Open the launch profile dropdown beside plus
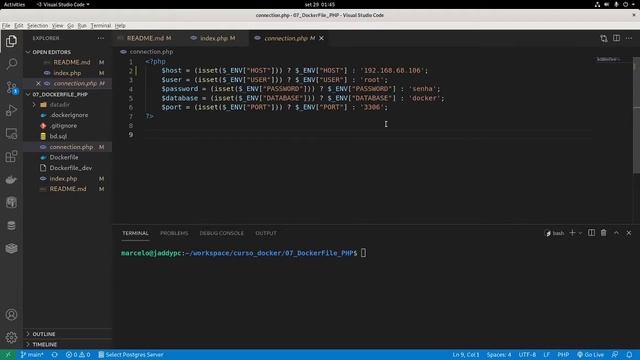 click(580, 233)
